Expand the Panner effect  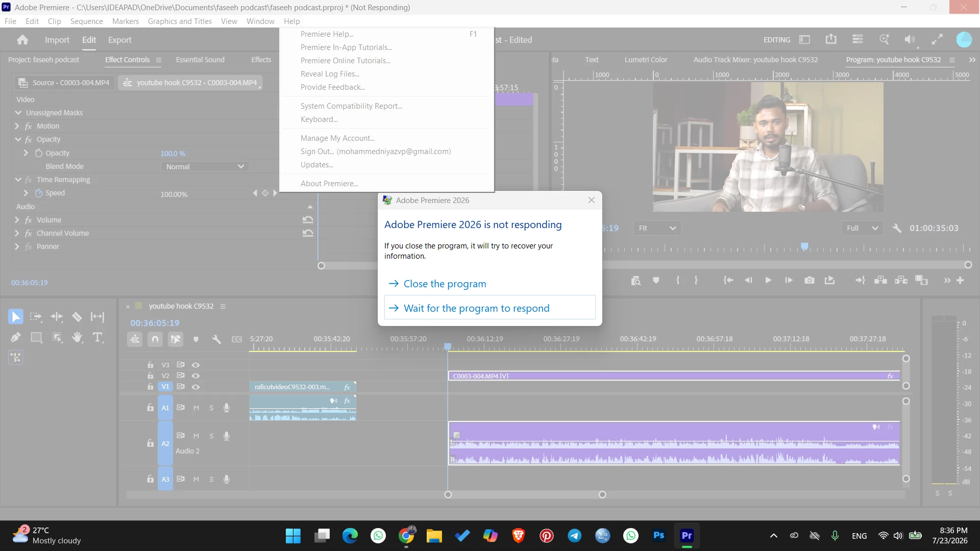click(x=17, y=246)
